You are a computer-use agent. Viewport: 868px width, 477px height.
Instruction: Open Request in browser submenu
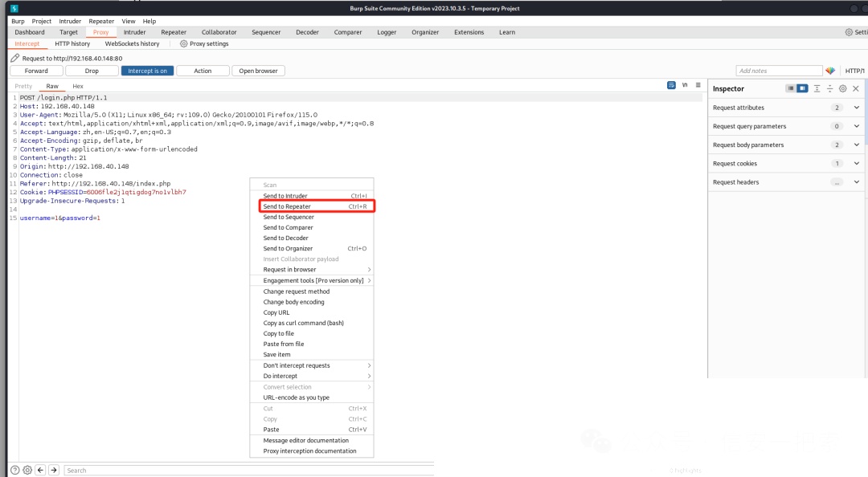[x=312, y=270]
